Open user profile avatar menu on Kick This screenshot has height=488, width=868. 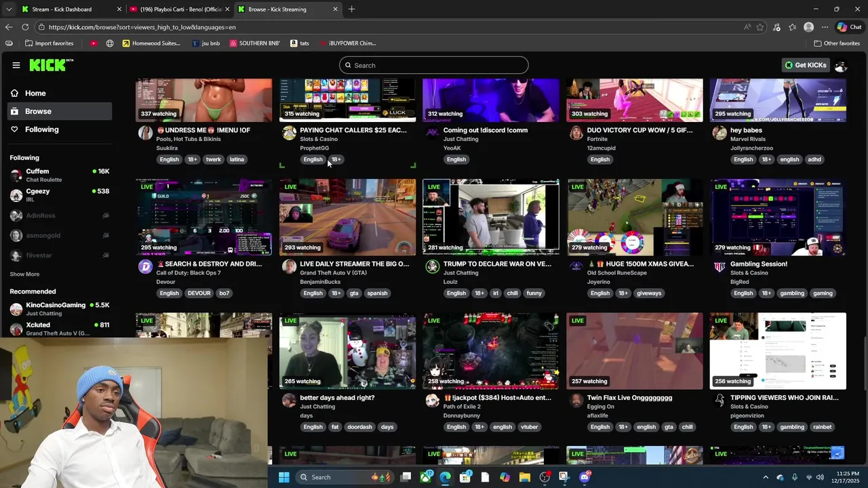pyautogui.click(x=841, y=65)
